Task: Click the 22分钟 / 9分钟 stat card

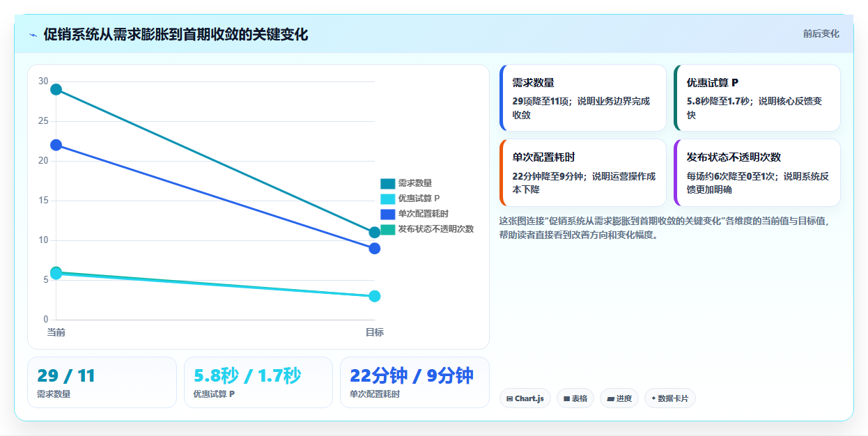Action: (x=414, y=382)
